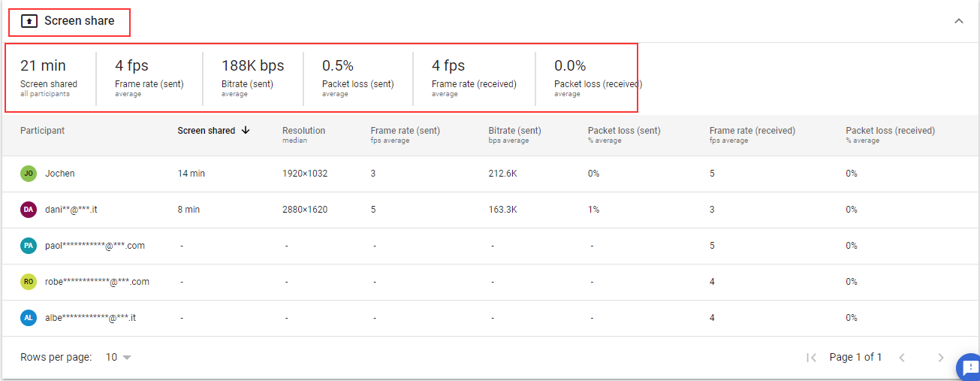Image resolution: width=980 pixels, height=381 pixels.
Task: Click the Resolution column header
Action: point(303,131)
